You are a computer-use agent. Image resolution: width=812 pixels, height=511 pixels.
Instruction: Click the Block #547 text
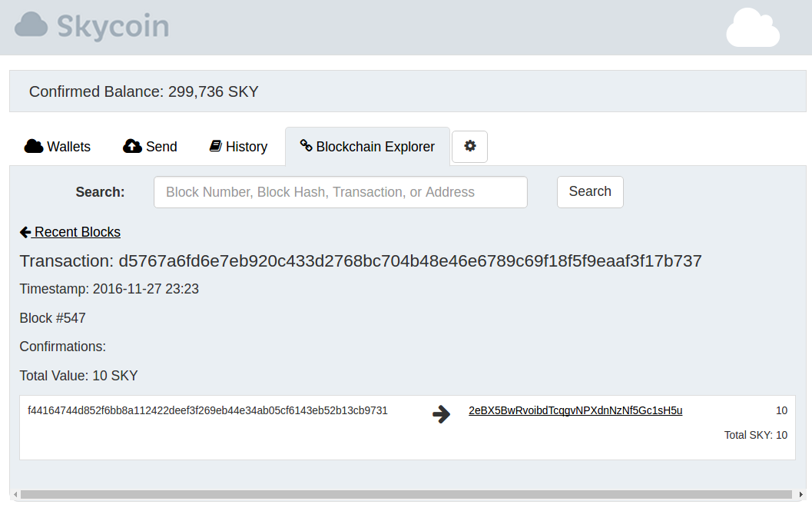click(x=53, y=318)
